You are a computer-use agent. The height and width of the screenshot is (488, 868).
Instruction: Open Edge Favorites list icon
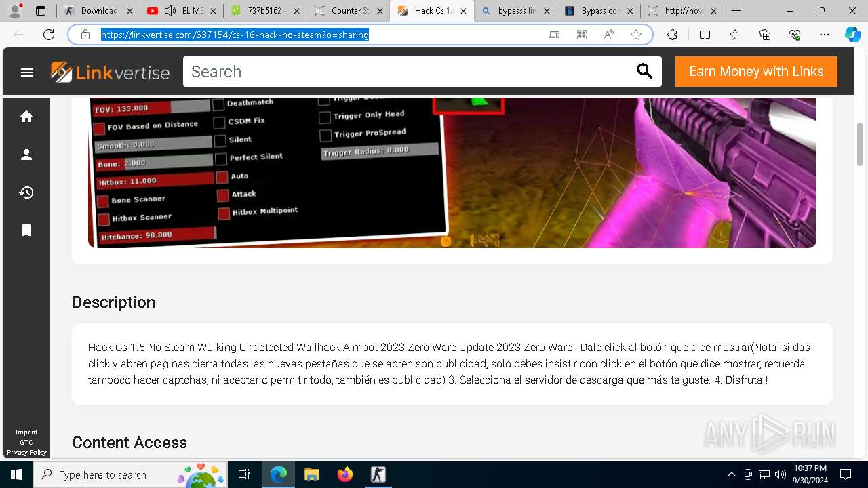point(735,35)
